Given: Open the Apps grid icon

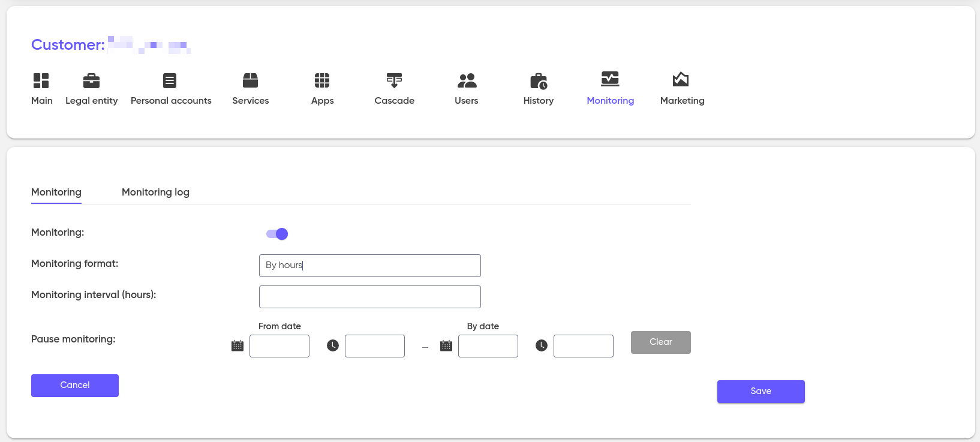Looking at the screenshot, I should pyautogui.click(x=322, y=80).
